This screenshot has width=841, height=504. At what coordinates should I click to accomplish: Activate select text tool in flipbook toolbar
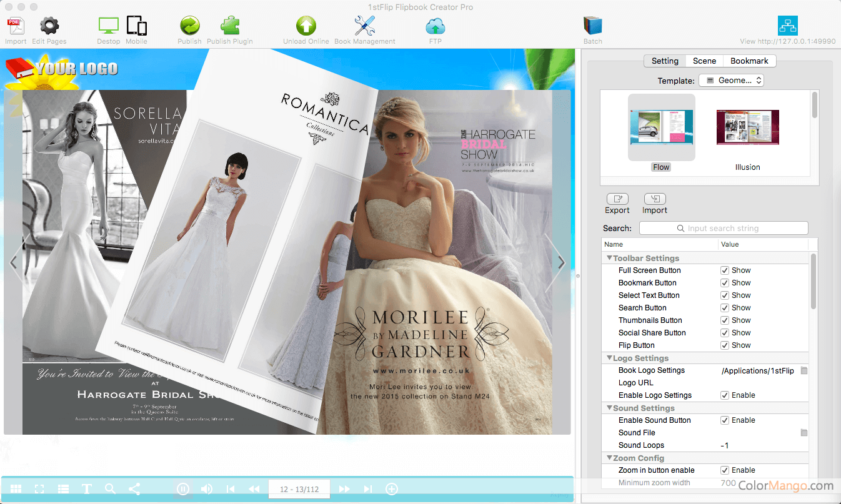tap(87, 489)
